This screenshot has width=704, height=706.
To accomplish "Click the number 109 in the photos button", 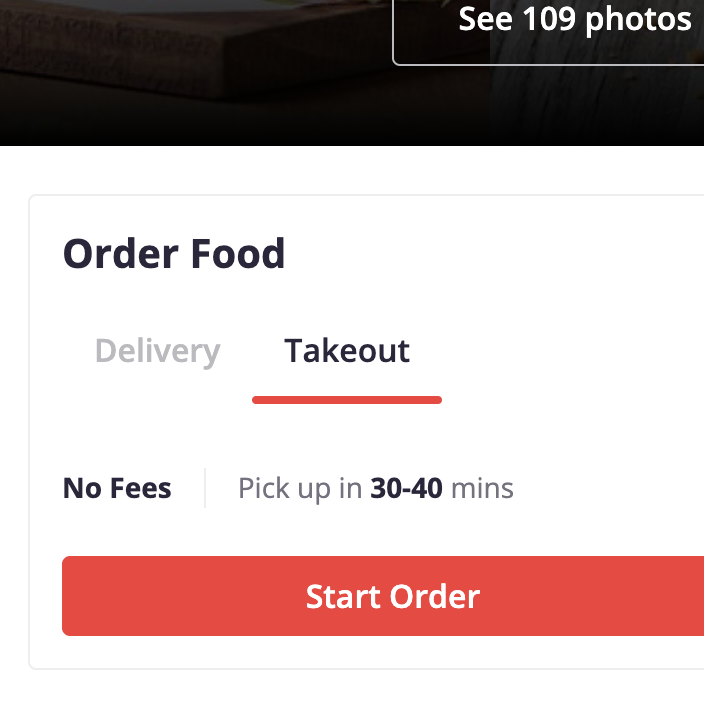I will (x=549, y=19).
